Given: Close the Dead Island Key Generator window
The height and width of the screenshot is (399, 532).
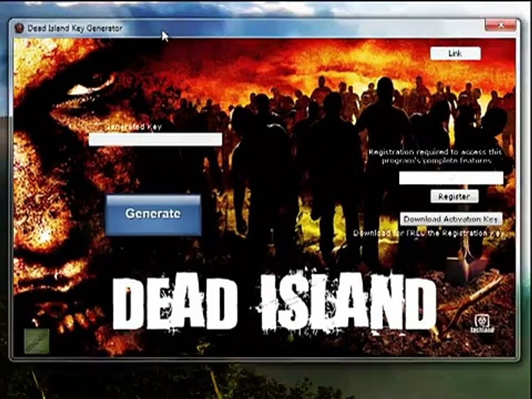Looking at the screenshot, I should [x=500, y=25].
